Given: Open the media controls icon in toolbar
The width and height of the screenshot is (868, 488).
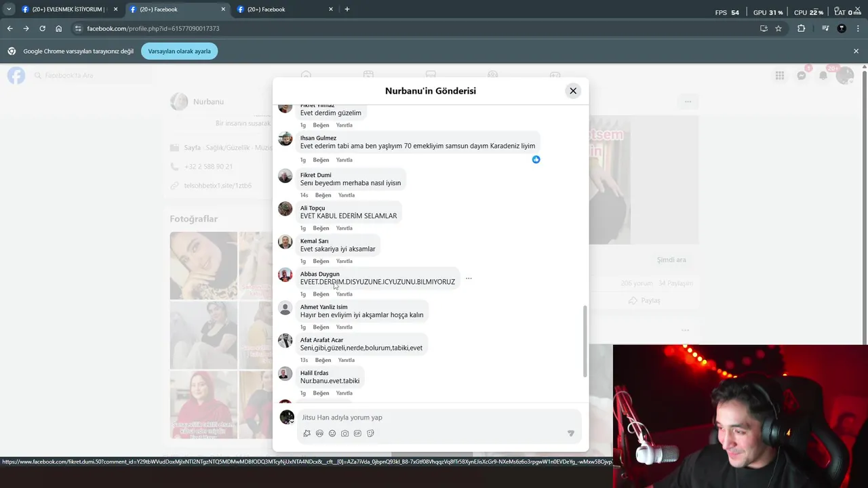Looking at the screenshot, I should [825, 28].
